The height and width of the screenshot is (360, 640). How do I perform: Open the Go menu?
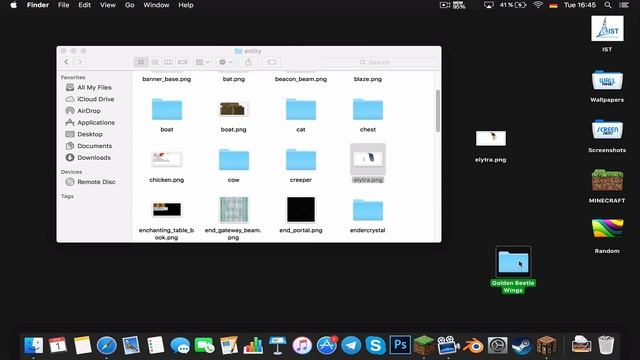[x=129, y=5]
